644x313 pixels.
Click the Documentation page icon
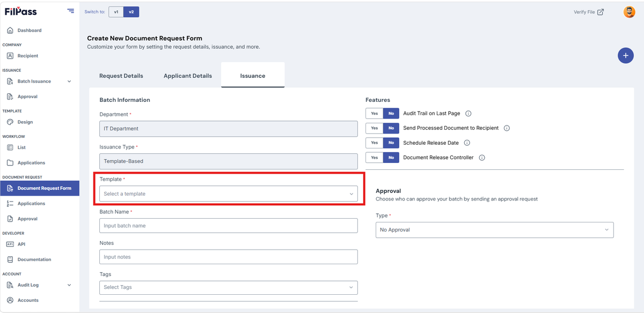[10, 259]
